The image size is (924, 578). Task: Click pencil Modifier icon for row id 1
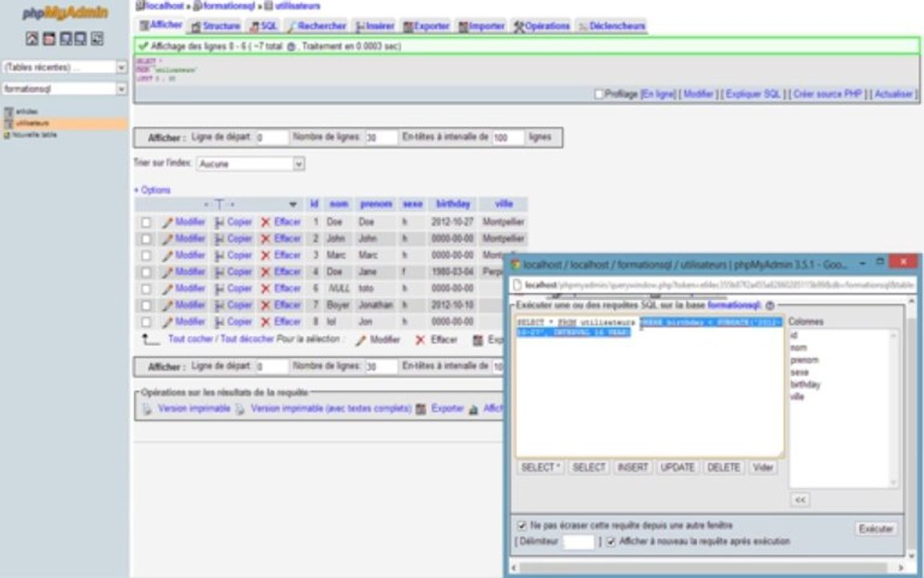(168, 222)
